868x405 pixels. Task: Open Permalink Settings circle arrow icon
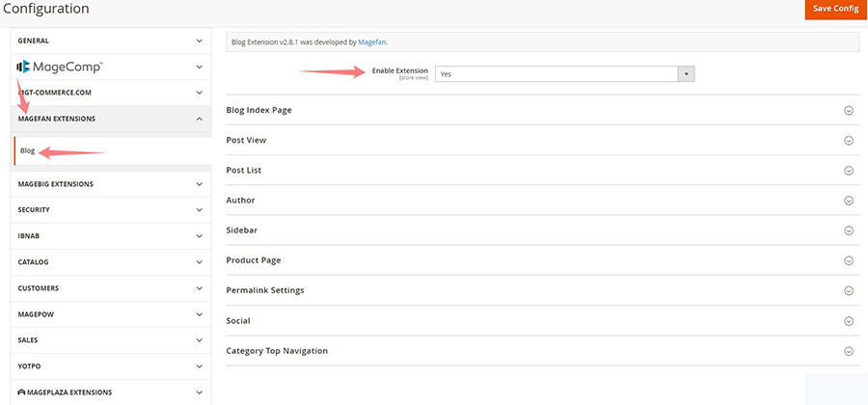849,290
